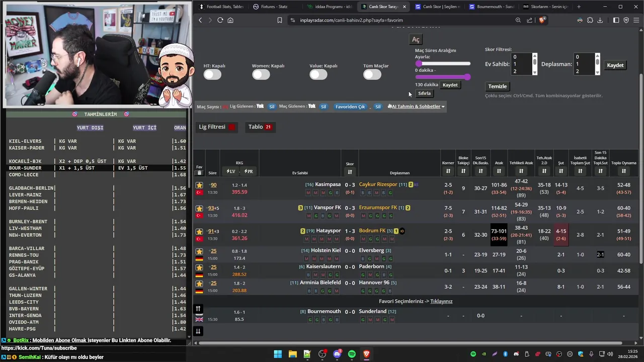Sort by Tehlikeli Atak column arrows
The width and height of the screenshot is (644, 362).
521,171
